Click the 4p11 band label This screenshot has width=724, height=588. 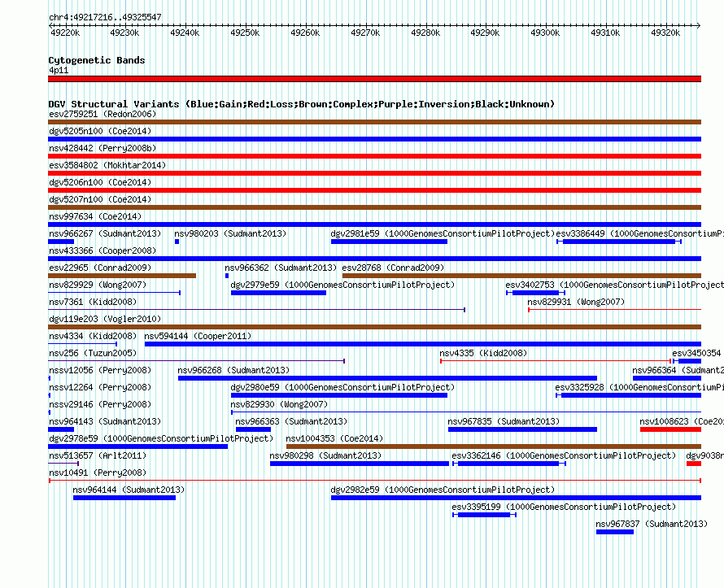click(59, 70)
